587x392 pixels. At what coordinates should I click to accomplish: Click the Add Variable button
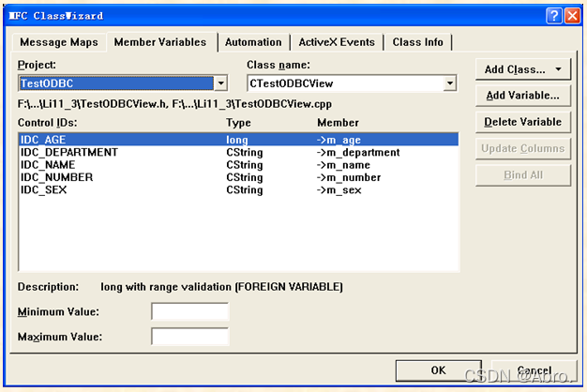(x=523, y=96)
